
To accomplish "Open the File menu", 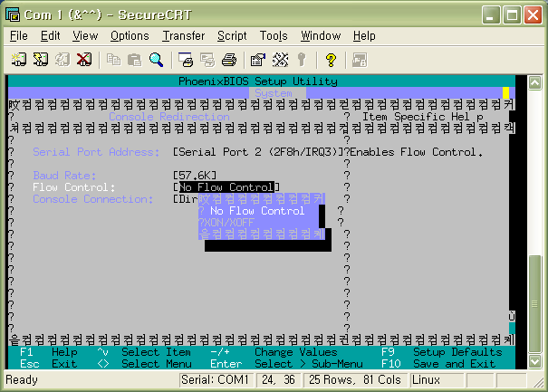I will [19, 36].
